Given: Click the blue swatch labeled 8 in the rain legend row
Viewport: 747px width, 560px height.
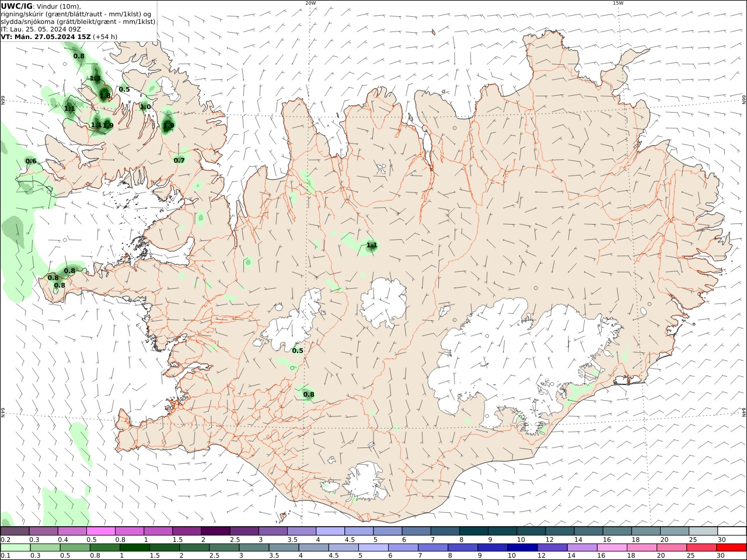Looking at the screenshot, I should click(x=463, y=548).
